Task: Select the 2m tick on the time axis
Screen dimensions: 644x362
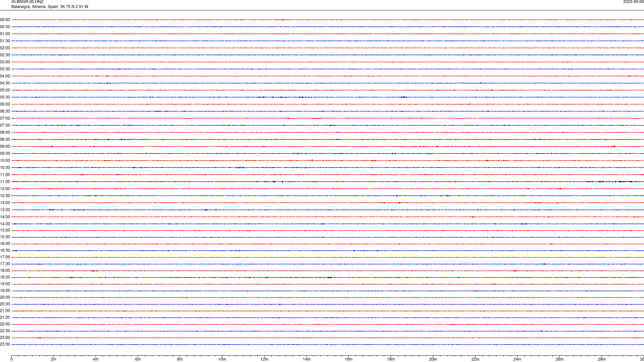Action: click(54, 359)
